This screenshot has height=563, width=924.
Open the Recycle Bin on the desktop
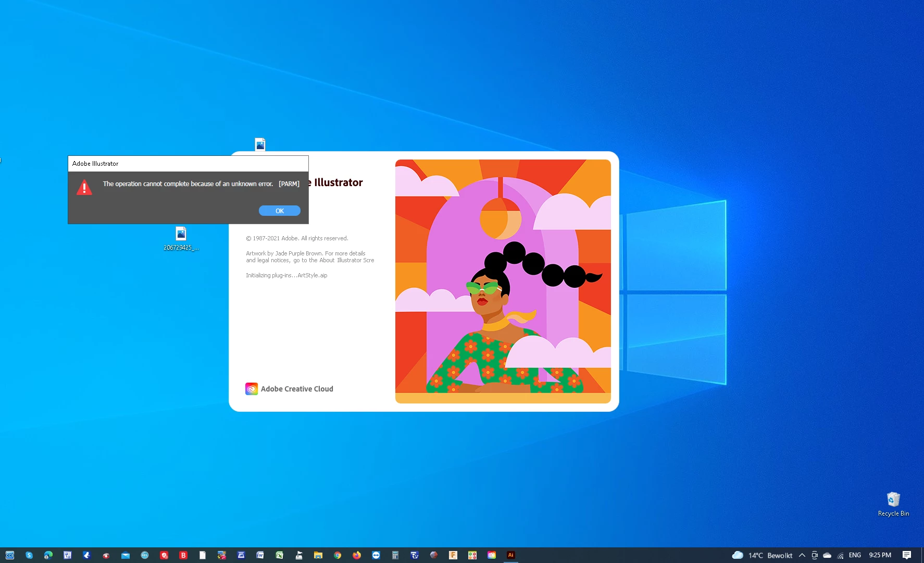(893, 504)
